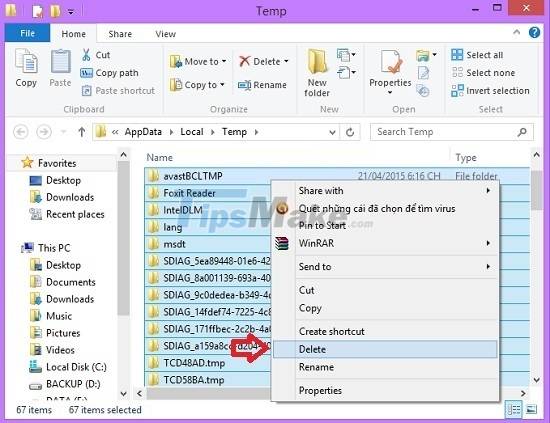Click Local in the address path
550x423 pixels.
[192, 132]
